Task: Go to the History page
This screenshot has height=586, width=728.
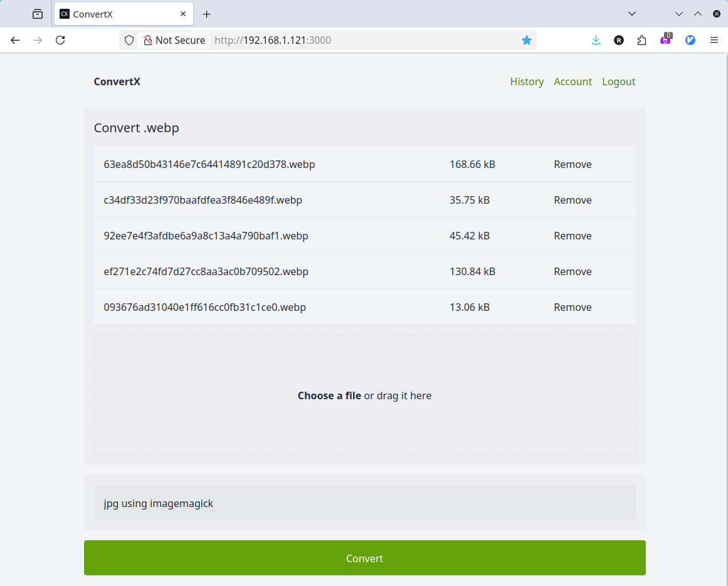Action: coord(527,81)
